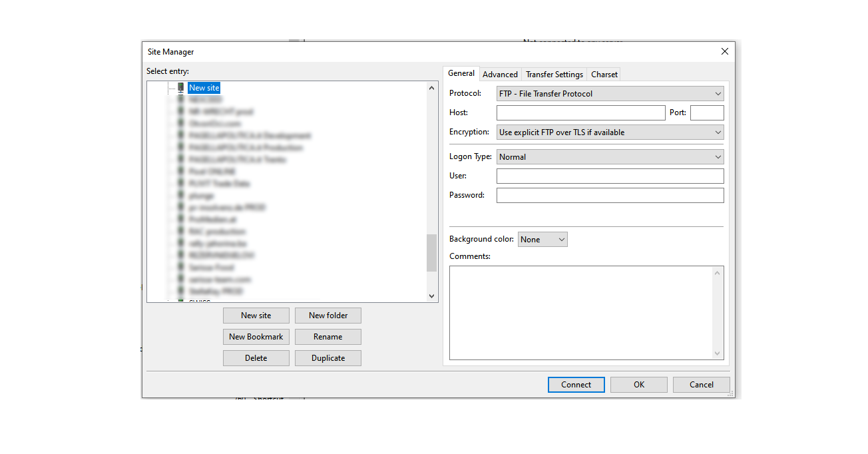Open the Protocol dropdown
Image resolution: width=868 pixels, height=454 pixels.
click(x=610, y=94)
